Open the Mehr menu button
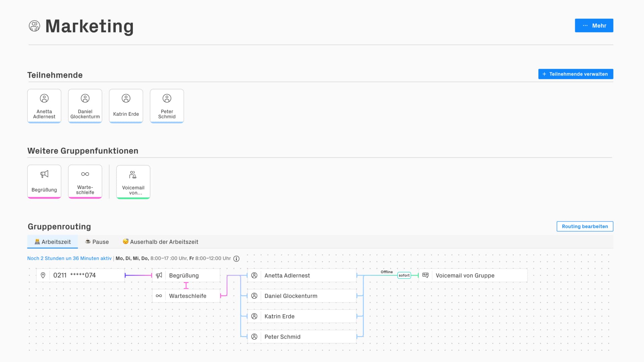Screen dimensions: 644x362 click(x=594, y=25)
